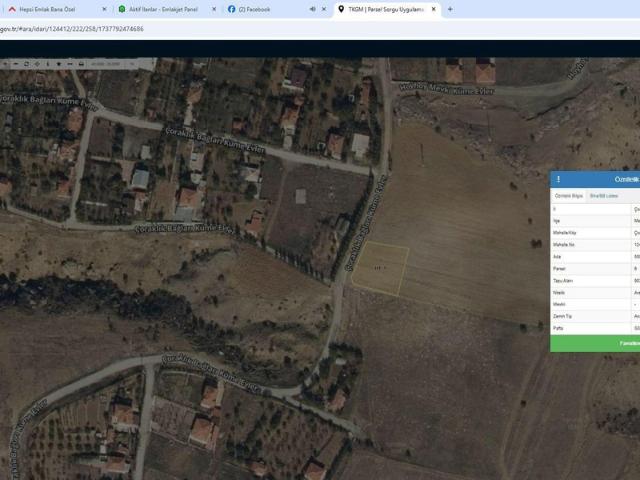Click the Tapu Alanı row label
This screenshot has height=480, width=640.
click(563, 281)
